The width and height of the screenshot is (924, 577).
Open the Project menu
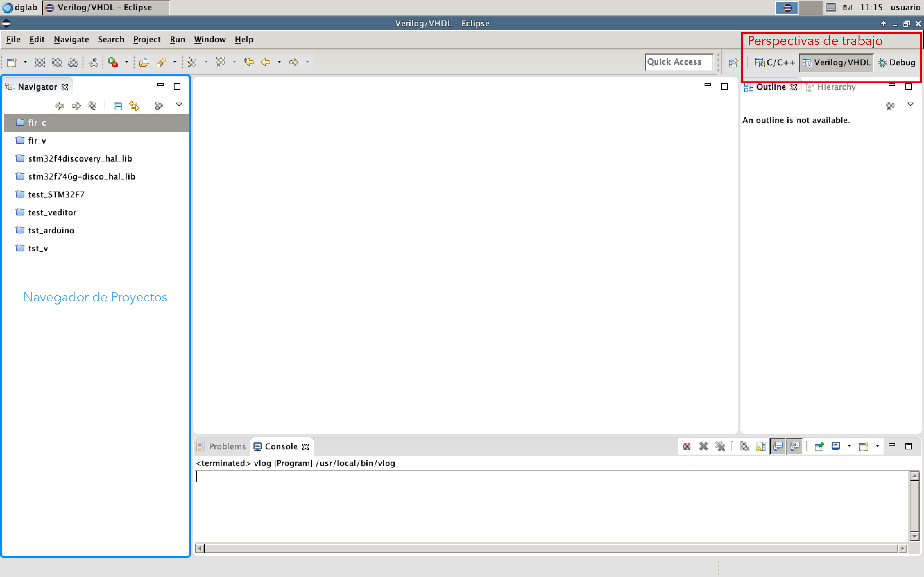[147, 39]
